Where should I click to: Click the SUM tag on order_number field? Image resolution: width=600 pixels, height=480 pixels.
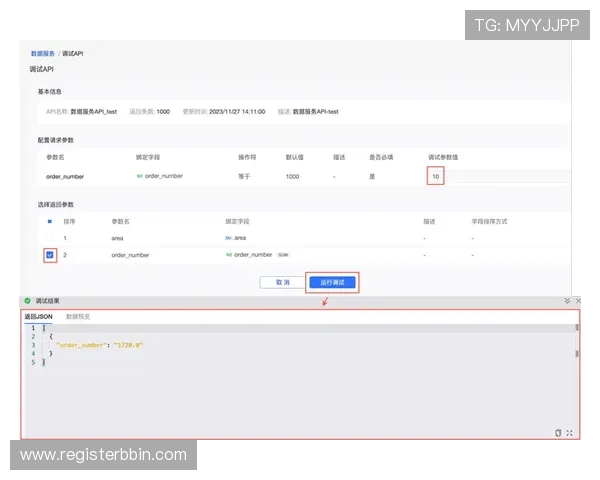tap(283, 255)
